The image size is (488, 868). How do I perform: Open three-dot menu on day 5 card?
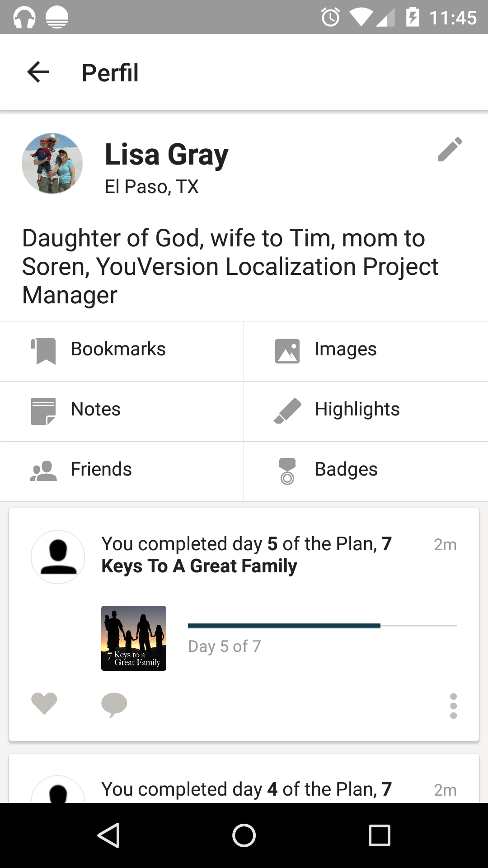(x=453, y=706)
